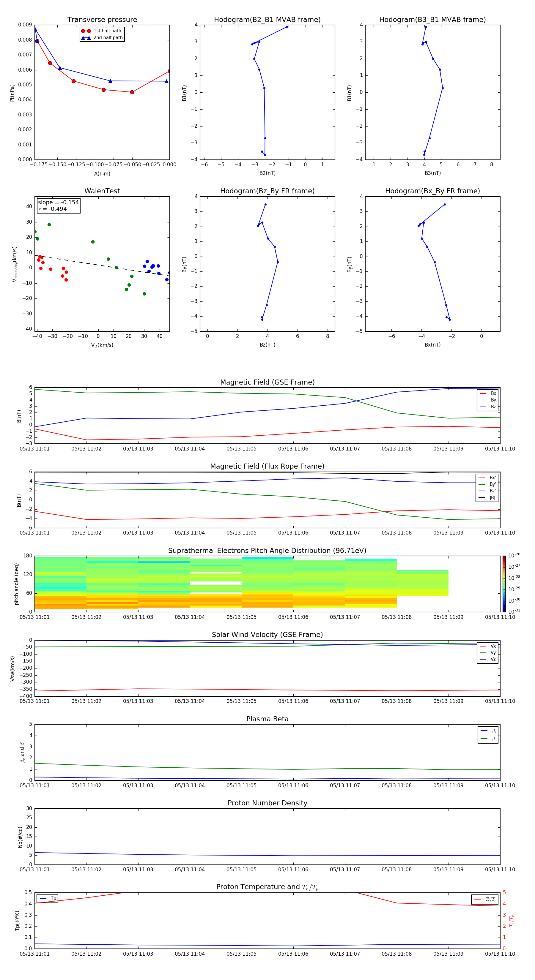535x980 pixels.
Task: Click the 'B2(nT)' x-axis label
Action: (267, 173)
